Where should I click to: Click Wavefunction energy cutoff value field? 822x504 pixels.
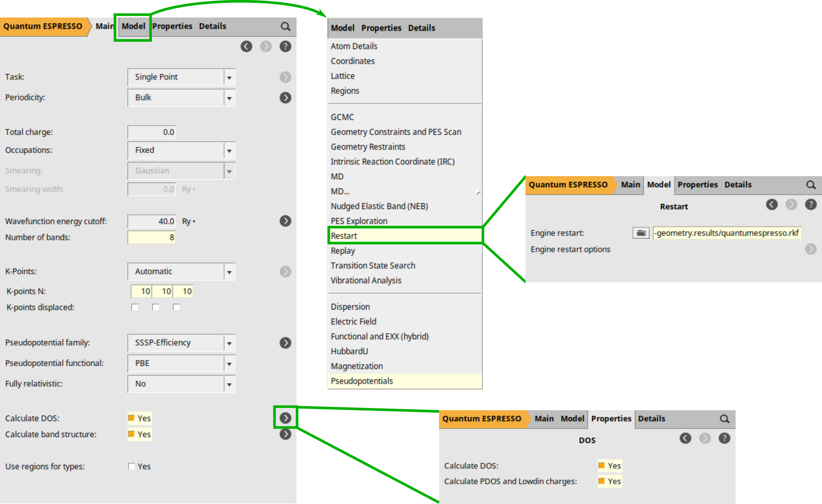[151, 221]
